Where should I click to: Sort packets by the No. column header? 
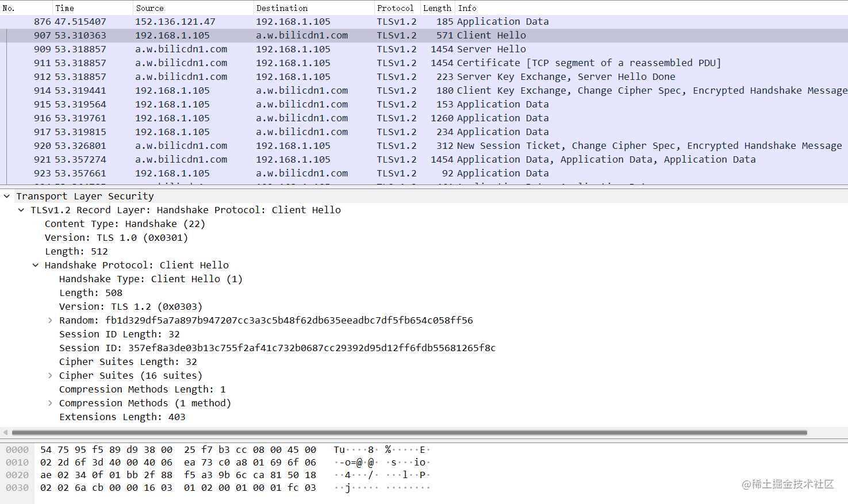[x=26, y=8]
